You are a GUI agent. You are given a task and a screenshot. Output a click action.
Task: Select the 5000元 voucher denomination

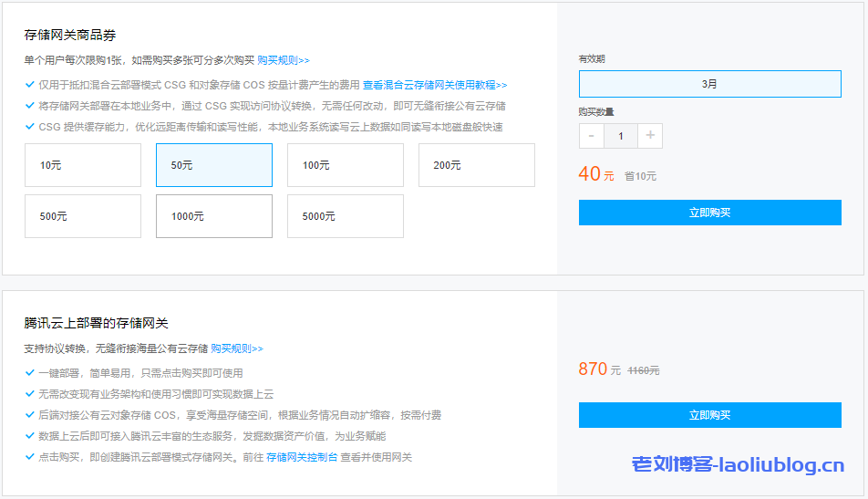pos(346,216)
